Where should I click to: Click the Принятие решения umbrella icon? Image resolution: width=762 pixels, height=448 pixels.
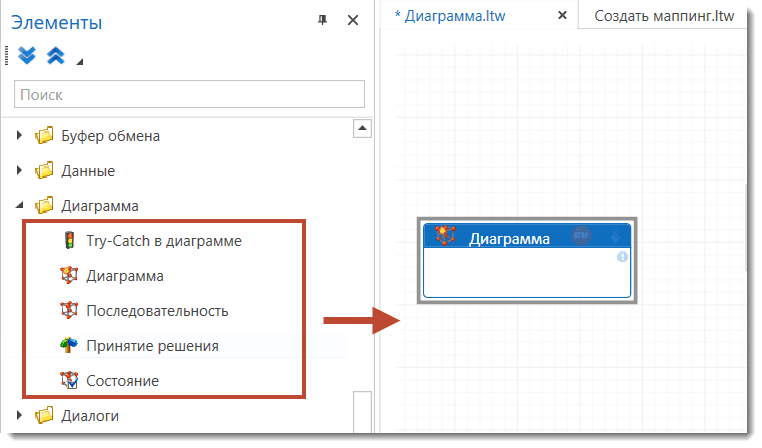click(69, 346)
